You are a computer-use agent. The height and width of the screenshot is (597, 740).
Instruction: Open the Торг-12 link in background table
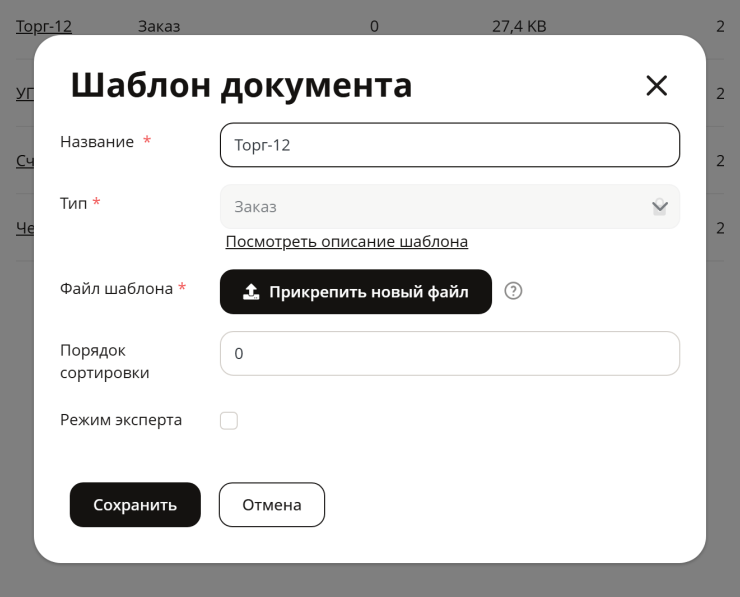point(44,26)
